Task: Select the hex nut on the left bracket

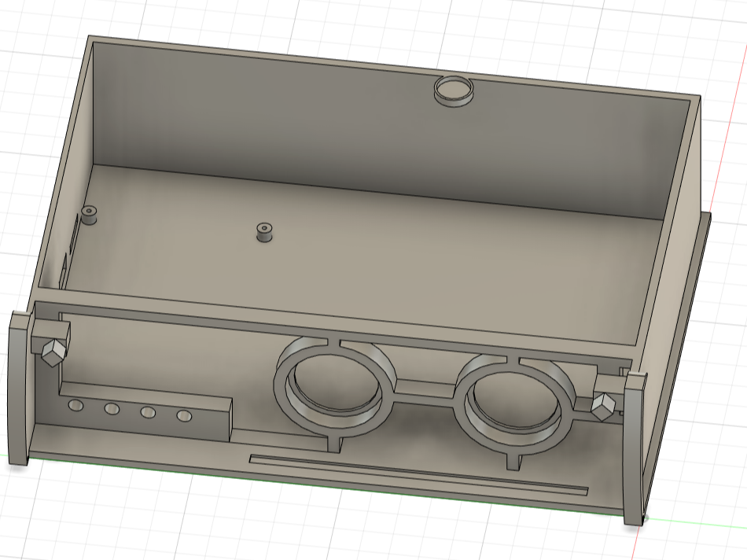Action: tap(53, 352)
